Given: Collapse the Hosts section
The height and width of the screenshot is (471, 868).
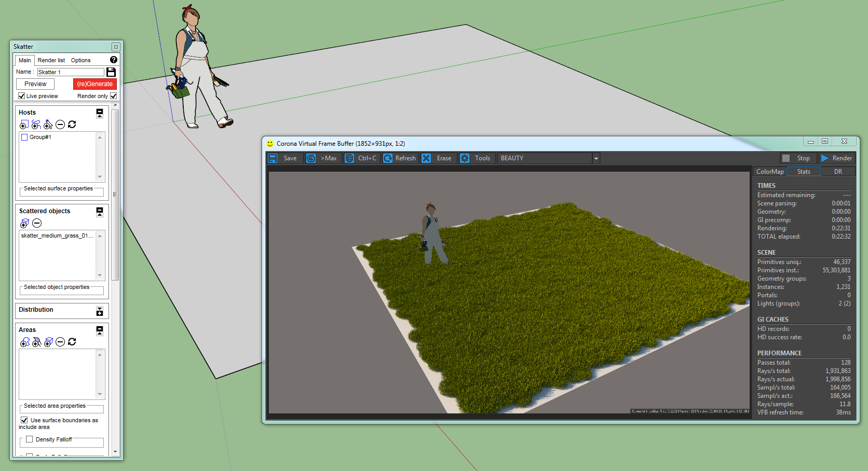Looking at the screenshot, I should (100, 113).
